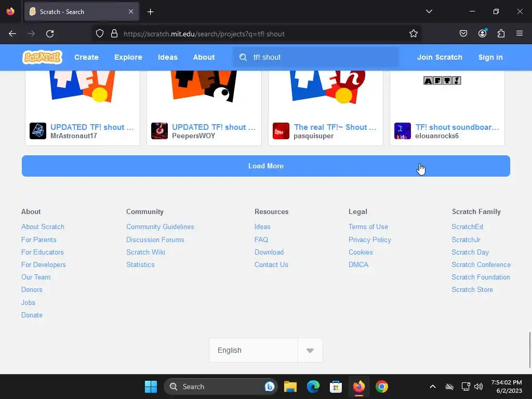The height and width of the screenshot is (399, 532).
Task: Open the Privacy Policy footer link
Action: [370, 240]
